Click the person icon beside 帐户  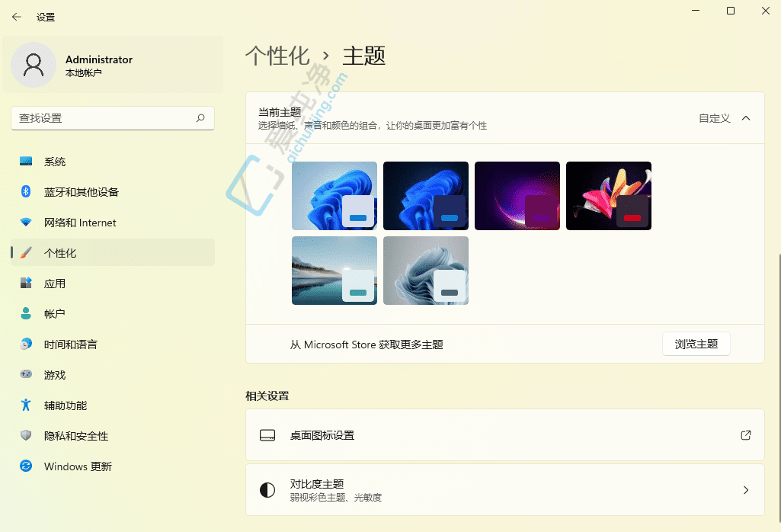click(x=26, y=313)
